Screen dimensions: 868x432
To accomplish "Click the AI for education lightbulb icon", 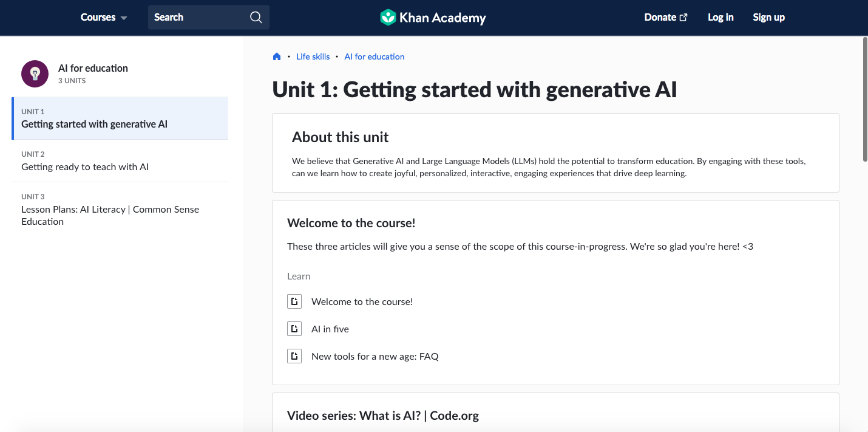I will pos(35,74).
